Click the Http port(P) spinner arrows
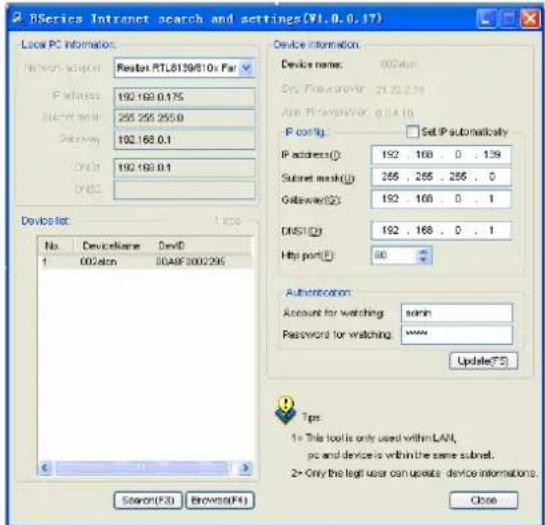The image size is (545, 525). pyautogui.click(x=424, y=256)
